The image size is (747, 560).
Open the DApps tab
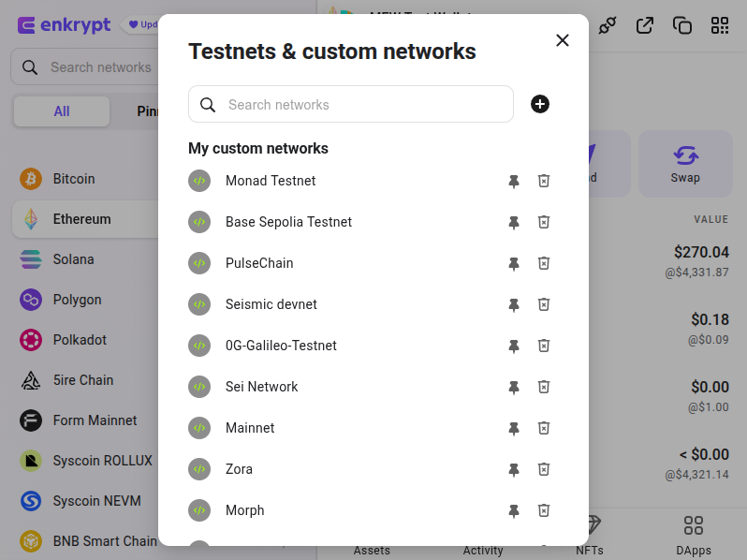693,536
